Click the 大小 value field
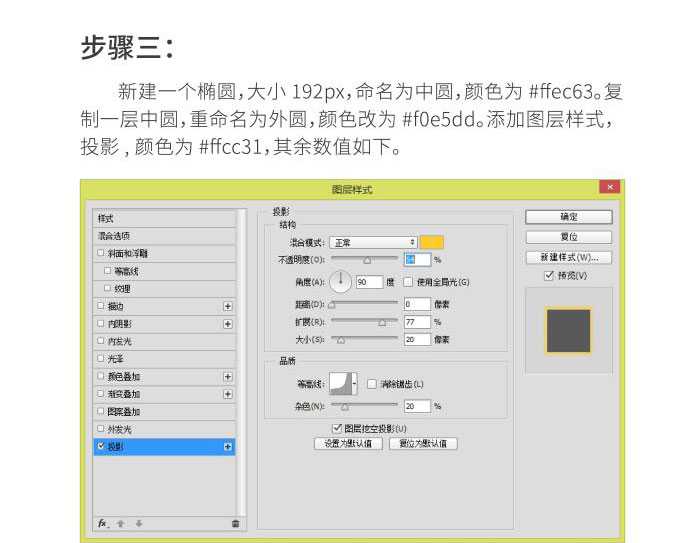This screenshot has height=543, width=690. (x=417, y=340)
